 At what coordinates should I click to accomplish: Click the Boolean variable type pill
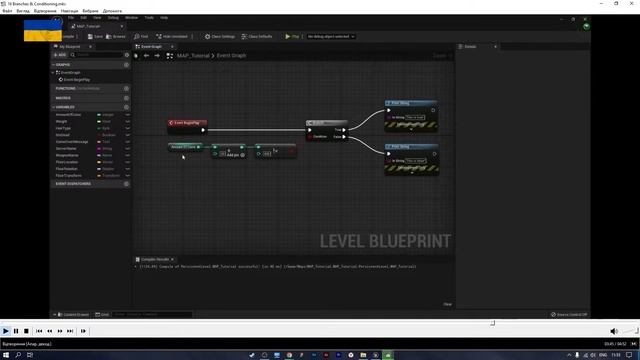[x=107, y=135]
